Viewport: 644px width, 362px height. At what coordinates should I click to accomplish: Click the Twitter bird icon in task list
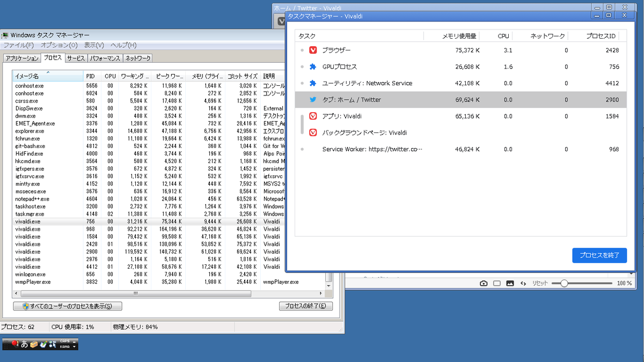[x=313, y=100]
